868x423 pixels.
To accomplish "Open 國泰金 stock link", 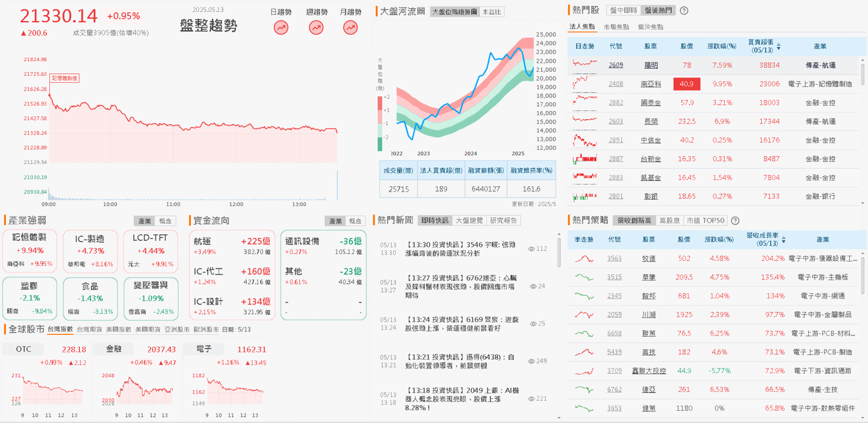I will tap(651, 103).
